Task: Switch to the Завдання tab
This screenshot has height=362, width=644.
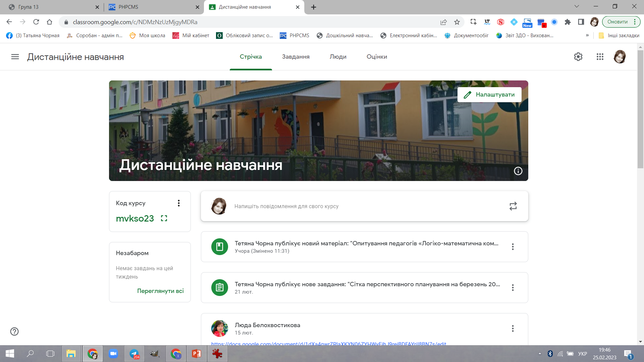Action: (x=296, y=57)
